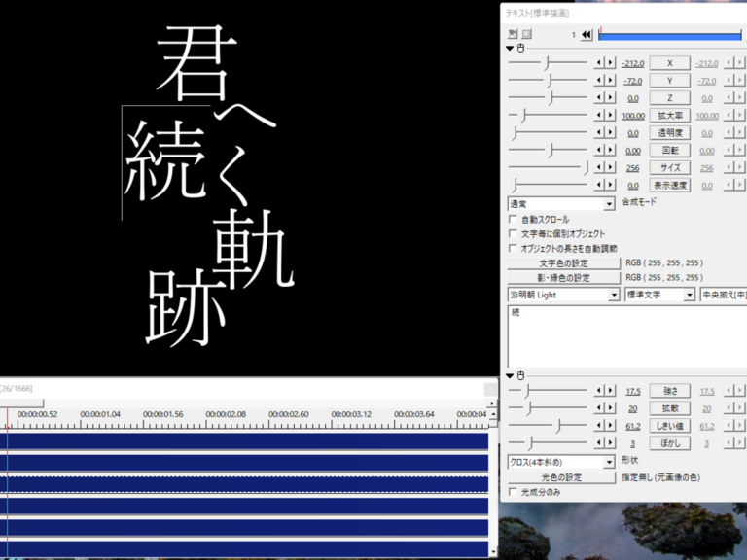Open 影・縁色の設定 color settings
747x560 pixels.
(563, 278)
